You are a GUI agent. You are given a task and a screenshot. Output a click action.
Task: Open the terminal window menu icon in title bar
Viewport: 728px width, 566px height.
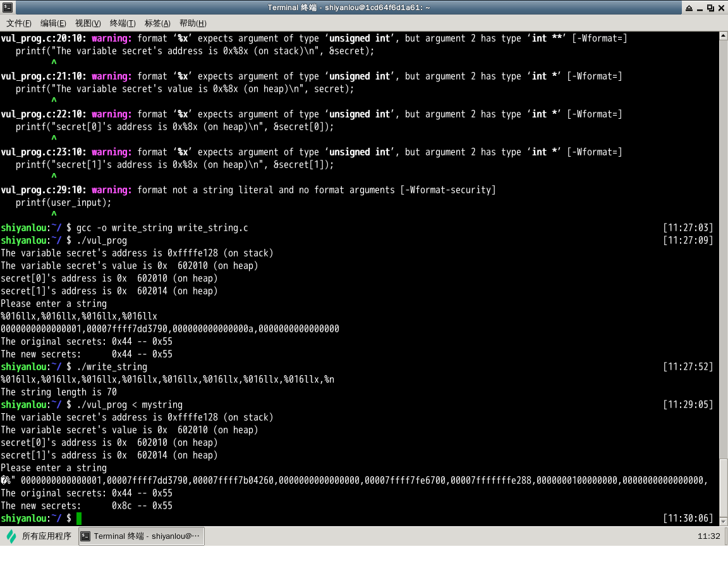click(7, 8)
